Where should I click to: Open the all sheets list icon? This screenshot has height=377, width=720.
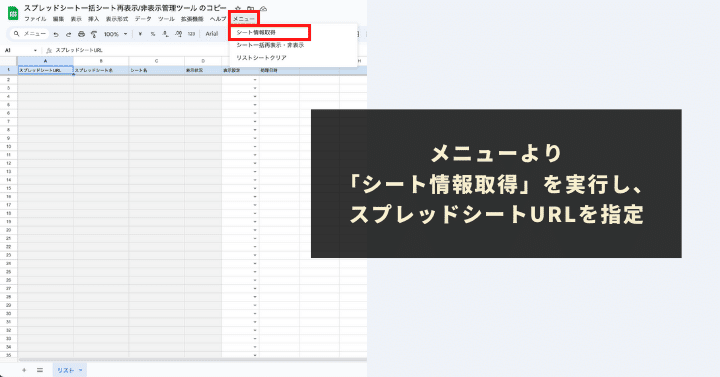(x=40, y=370)
